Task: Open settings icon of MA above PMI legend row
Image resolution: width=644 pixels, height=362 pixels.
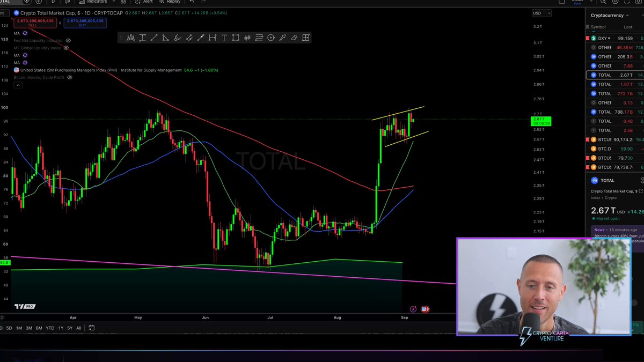Action: coord(25,63)
